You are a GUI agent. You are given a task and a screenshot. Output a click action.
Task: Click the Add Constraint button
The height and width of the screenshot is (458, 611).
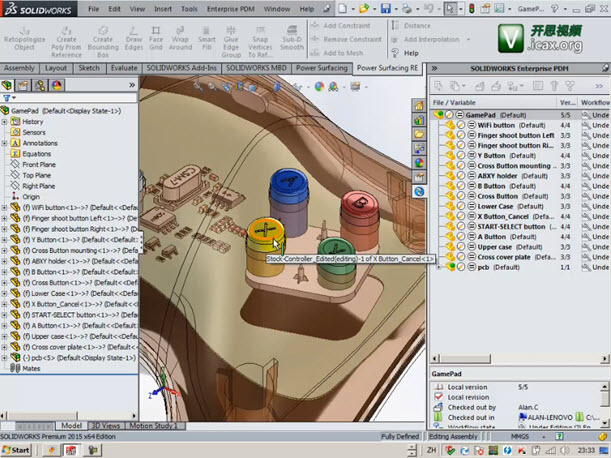tap(342, 25)
